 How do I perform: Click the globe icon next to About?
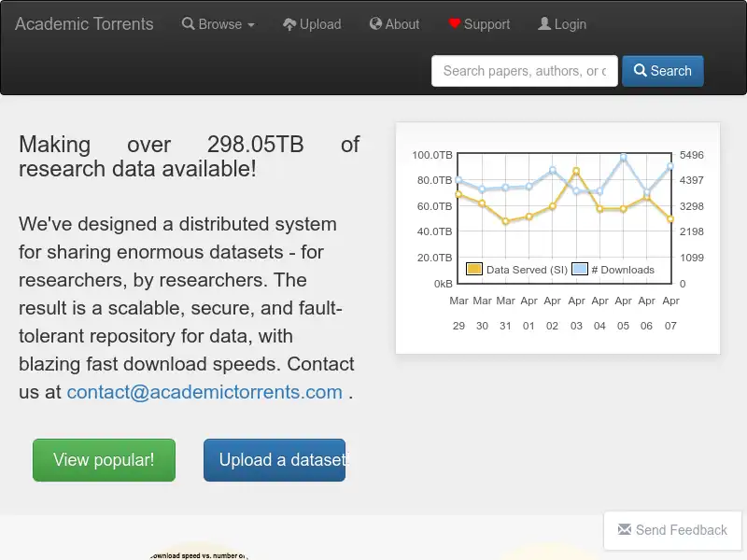click(x=375, y=24)
